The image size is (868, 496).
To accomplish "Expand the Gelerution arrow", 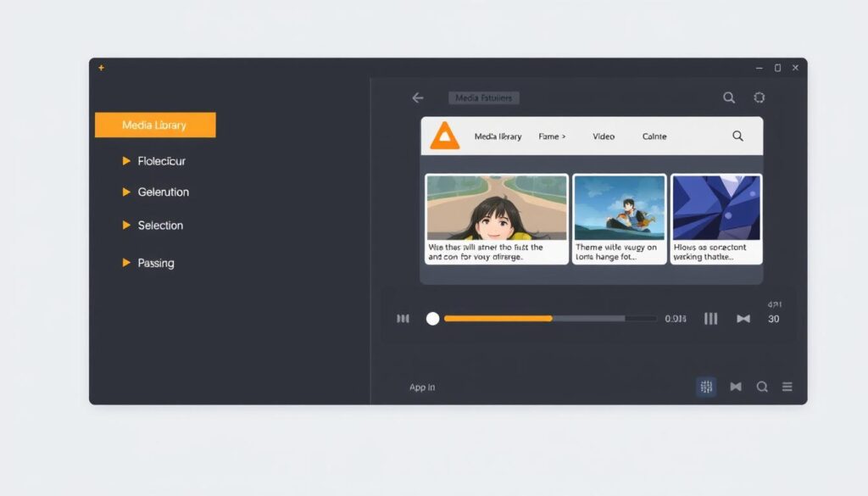I will (126, 192).
